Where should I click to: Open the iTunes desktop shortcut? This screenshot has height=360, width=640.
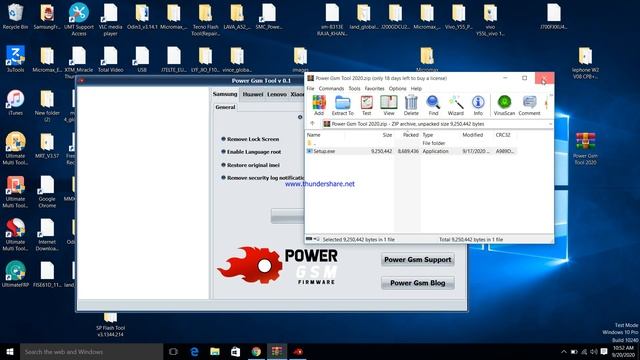[15, 102]
